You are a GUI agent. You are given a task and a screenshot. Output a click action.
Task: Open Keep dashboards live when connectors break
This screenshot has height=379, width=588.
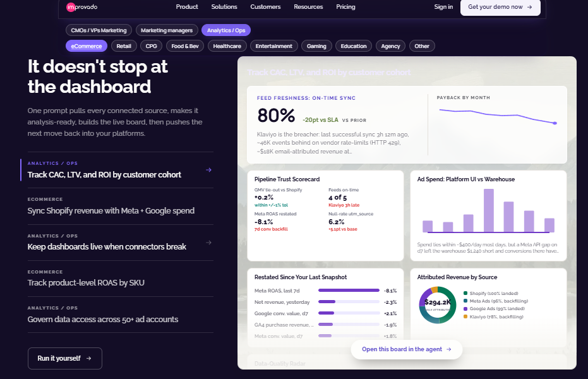click(x=121, y=243)
